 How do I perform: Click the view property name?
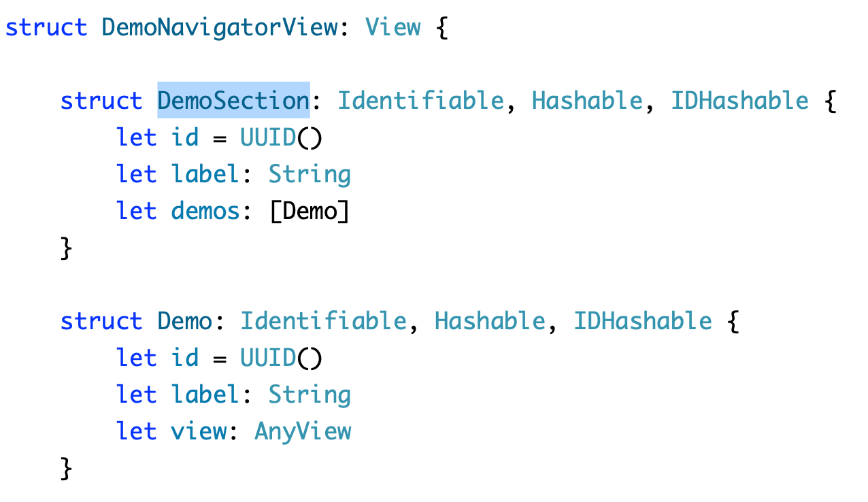[199, 431]
